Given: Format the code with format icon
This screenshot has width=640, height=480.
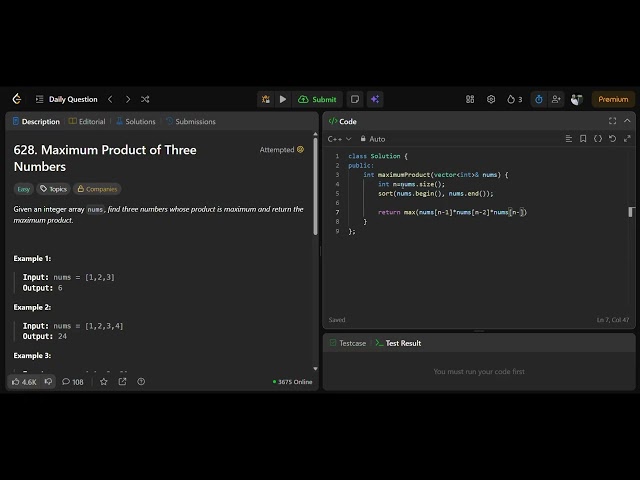Looking at the screenshot, I should [569, 139].
